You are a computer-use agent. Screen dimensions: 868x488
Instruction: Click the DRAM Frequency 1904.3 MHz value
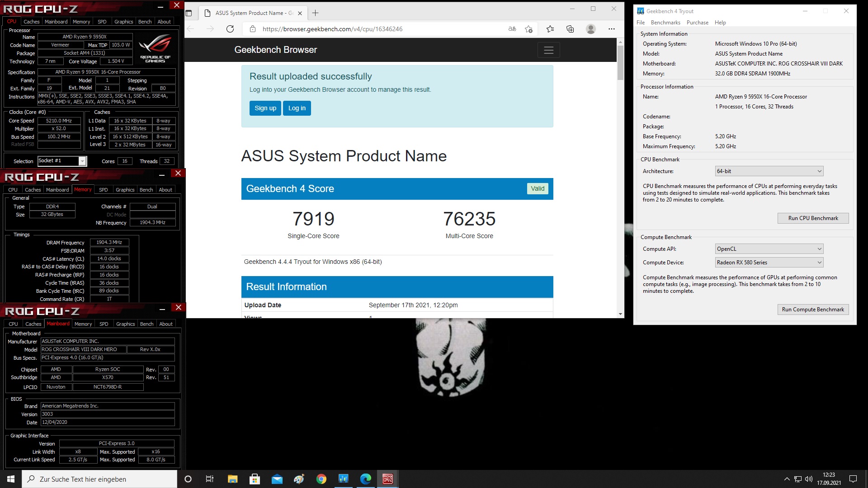pyautogui.click(x=109, y=242)
